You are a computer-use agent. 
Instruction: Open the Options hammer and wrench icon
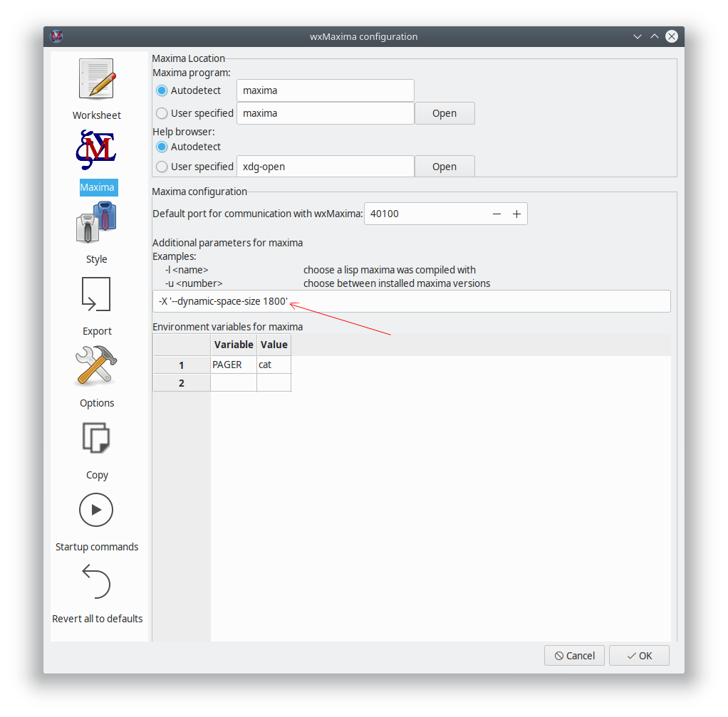coord(96,366)
